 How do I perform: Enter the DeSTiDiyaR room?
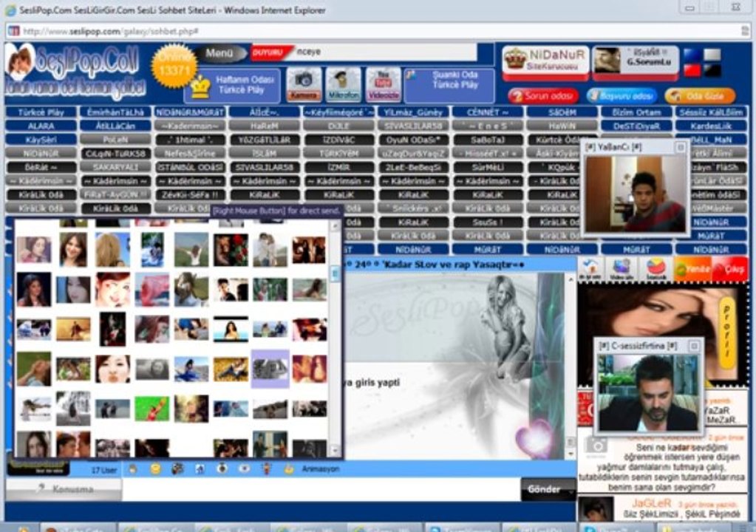click(x=636, y=126)
